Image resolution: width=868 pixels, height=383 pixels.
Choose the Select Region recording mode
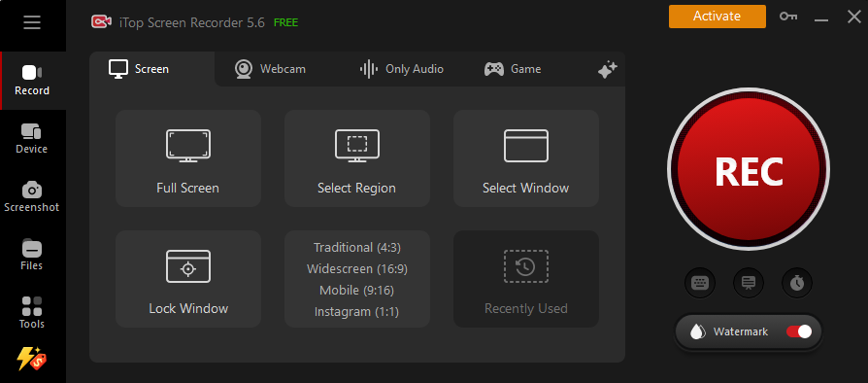point(357,158)
